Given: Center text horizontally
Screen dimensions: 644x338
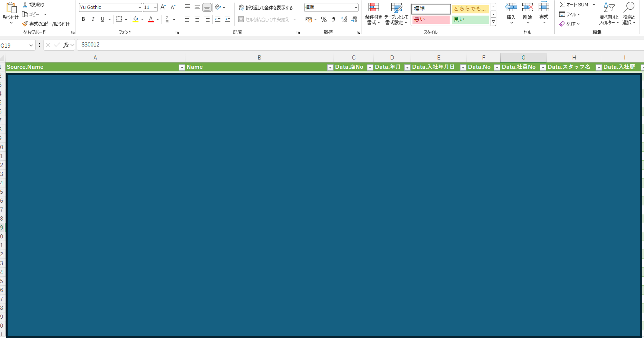Looking at the screenshot, I should tap(197, 19).
